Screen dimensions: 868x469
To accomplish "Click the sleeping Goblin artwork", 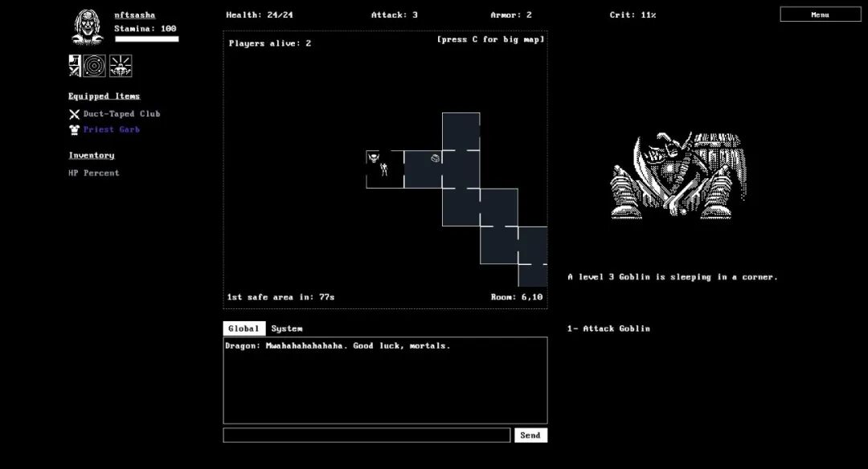I will coord(678,176).
